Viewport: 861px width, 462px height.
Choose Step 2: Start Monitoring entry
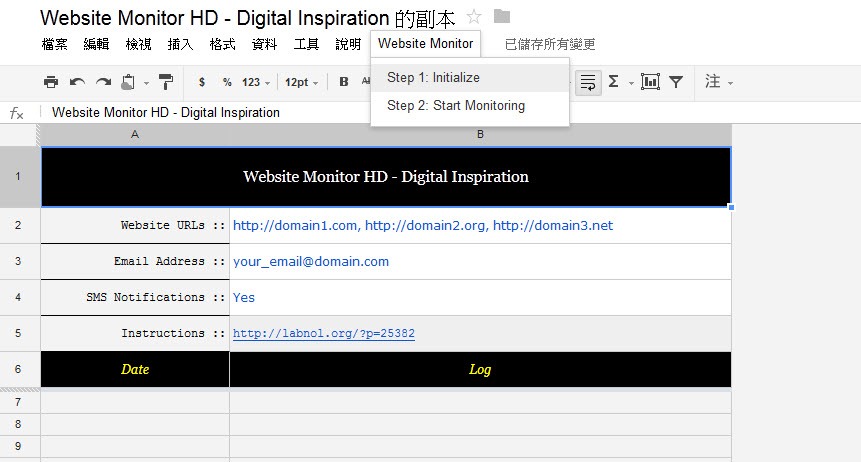tap(470, 105)
